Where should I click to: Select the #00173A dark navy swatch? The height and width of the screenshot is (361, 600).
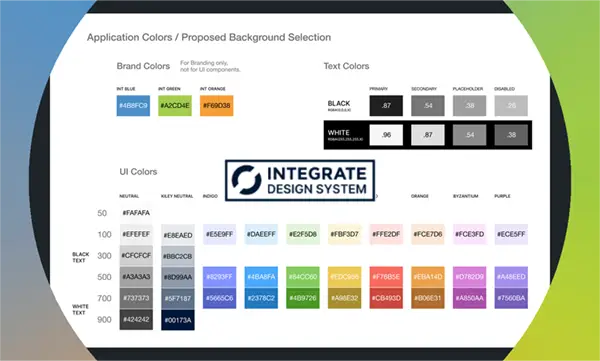click(178, 320)
